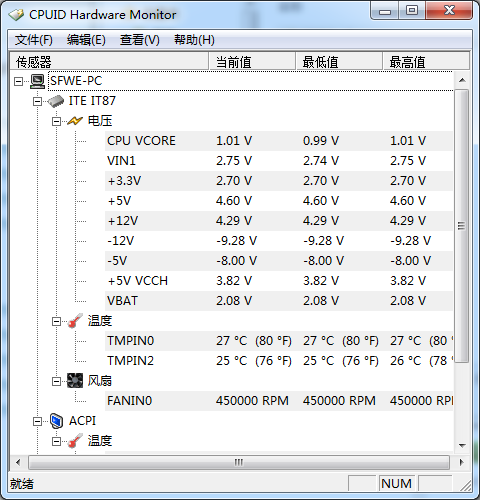
Task: Click the ITE IT87 chip icon
Action: pos(56,101)
